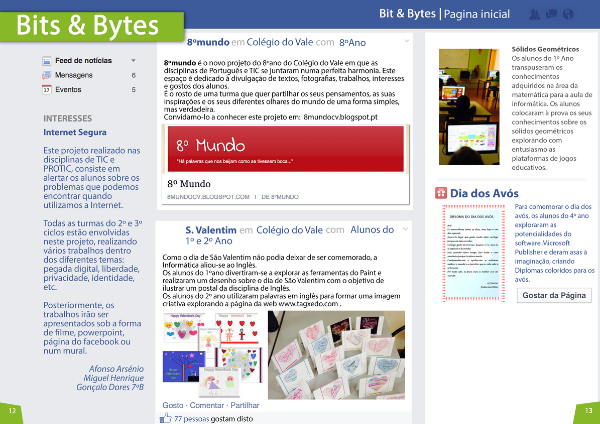Click the Feed de notícias icon
Viewport: 600px width, 424px height.
coord(46,61)
